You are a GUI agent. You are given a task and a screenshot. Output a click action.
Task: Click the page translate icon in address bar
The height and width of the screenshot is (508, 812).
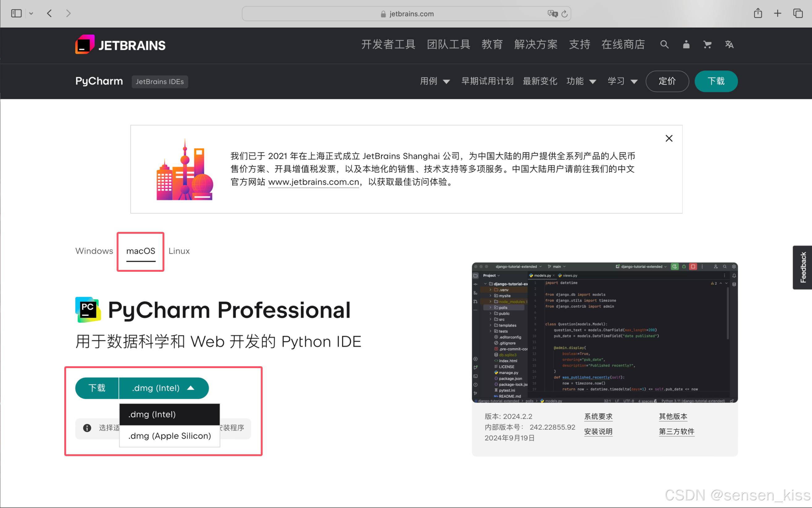[x=552, y=14]
